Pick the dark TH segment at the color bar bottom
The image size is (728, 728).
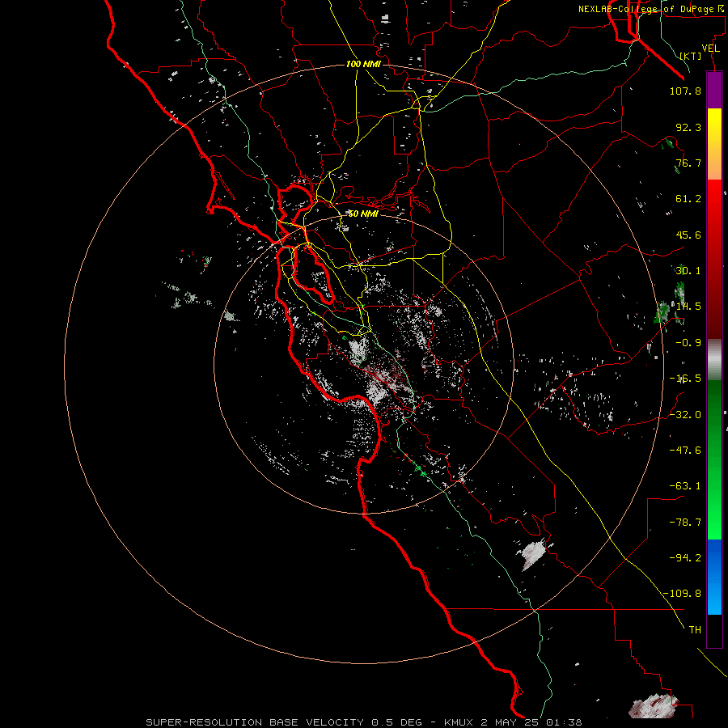[714, 630]
